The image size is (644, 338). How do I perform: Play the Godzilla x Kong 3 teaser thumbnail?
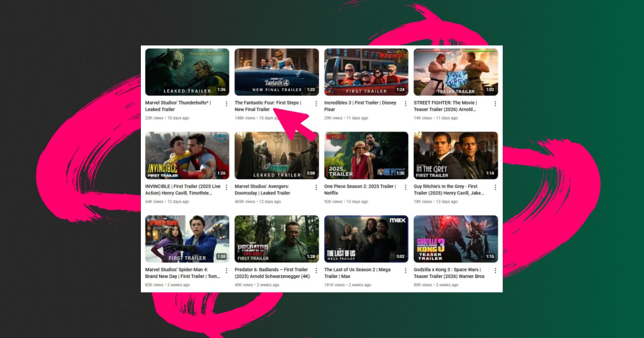tap(456, 239)
